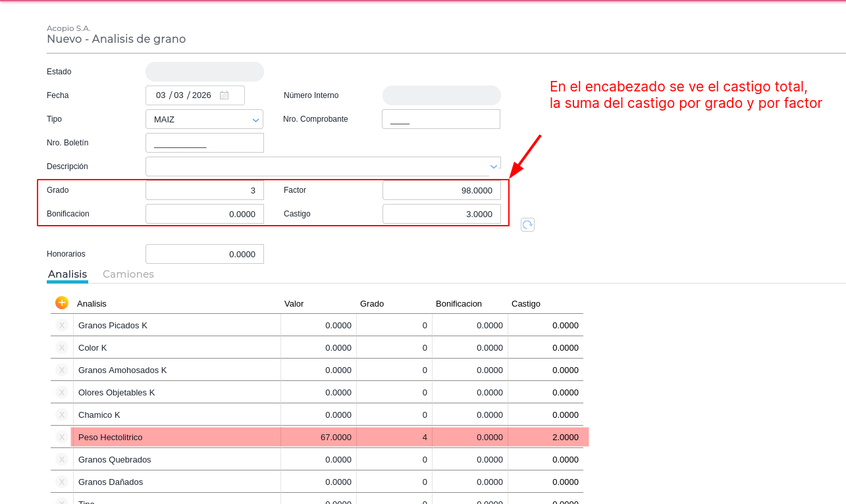Delete the Chamico K row
The height and width of the screenshot is (504, 846).
(62, 415)
